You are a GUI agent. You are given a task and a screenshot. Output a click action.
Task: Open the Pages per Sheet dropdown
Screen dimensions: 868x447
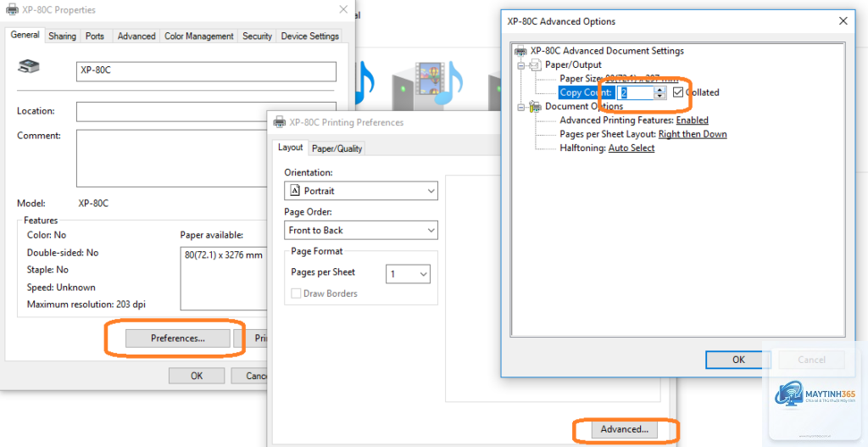point(408,274)
